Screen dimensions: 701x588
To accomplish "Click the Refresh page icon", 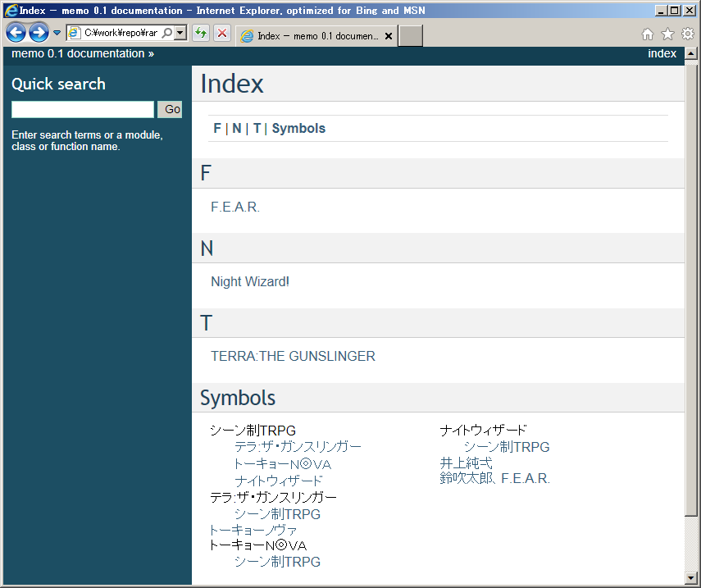I will (x=200, y=34).
